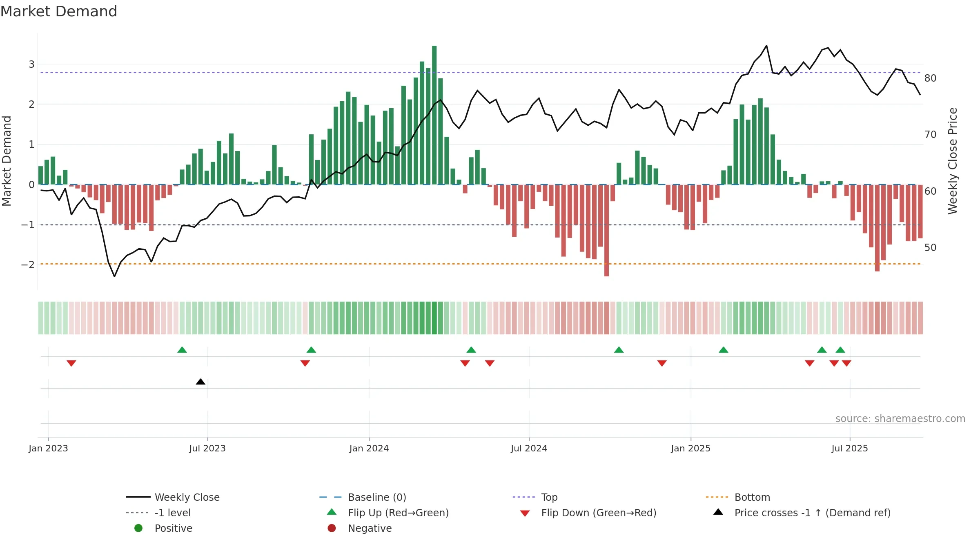Click the last red flip-down triangle near Jul 2025
The image size is (980, 551).
click(x=846, y=363)
